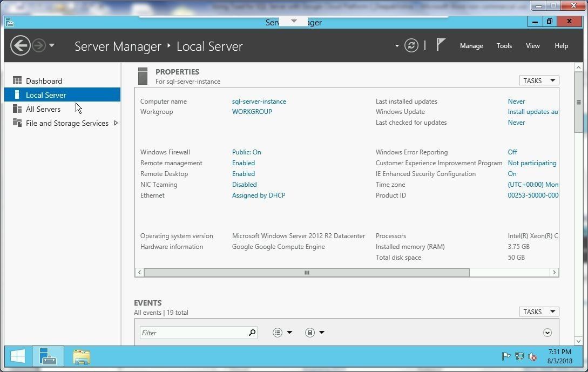Click the search magnifier in Filter box
The height and width of the screenshot is (372, 588).
point(252,333)
